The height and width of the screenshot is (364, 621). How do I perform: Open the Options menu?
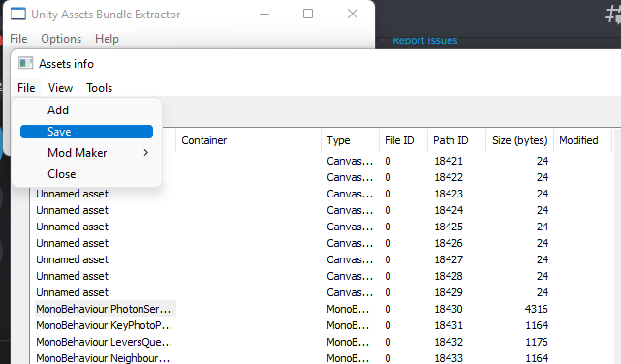pos(61,39)
